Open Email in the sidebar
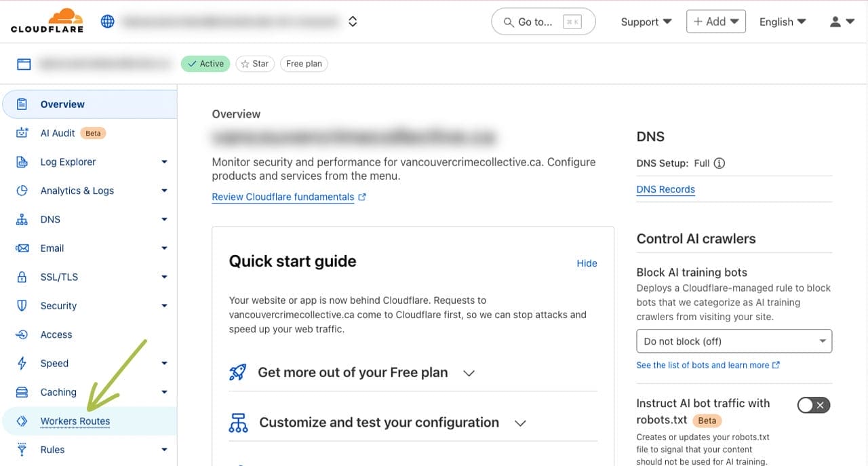Screen dimensions: 868x466 [x=52, y=248]
